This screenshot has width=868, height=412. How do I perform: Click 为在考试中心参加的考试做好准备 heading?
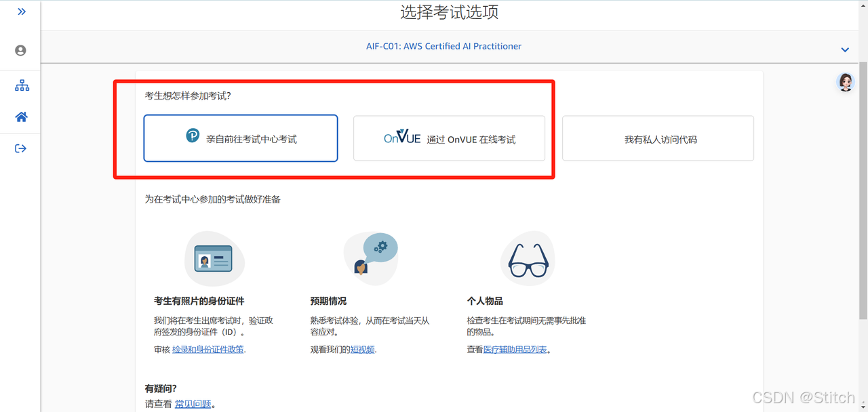212,199
